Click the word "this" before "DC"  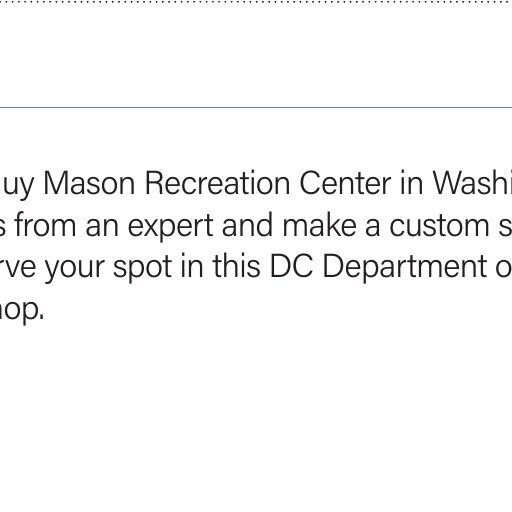point(236,266)
